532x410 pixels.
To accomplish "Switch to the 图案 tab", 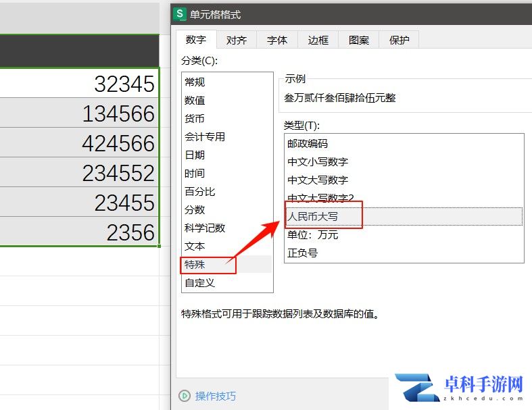I will point(359,40).
